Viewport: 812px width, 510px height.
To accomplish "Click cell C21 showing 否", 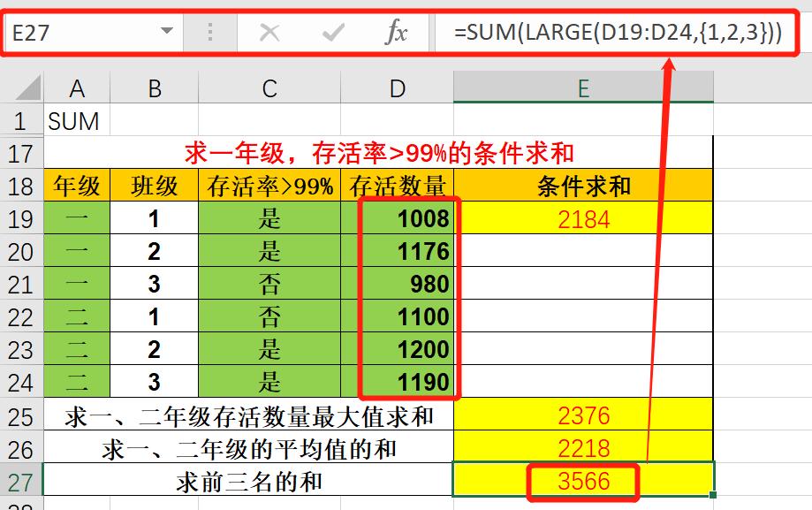I will pyautogui.click(x=269, y=284).
